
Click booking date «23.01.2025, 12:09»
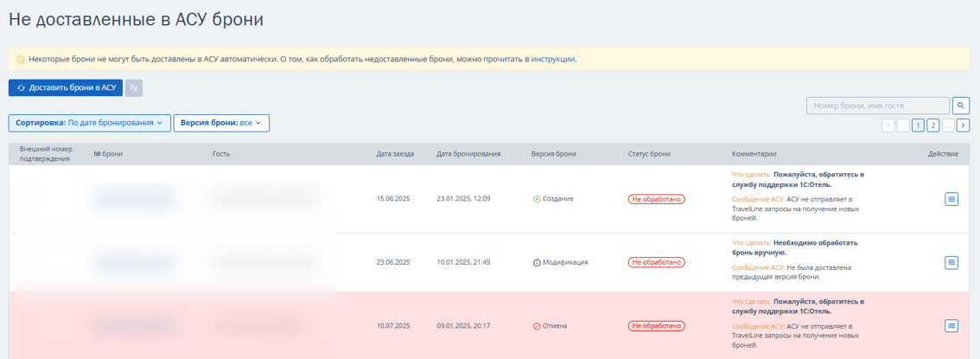click(463, 199)
